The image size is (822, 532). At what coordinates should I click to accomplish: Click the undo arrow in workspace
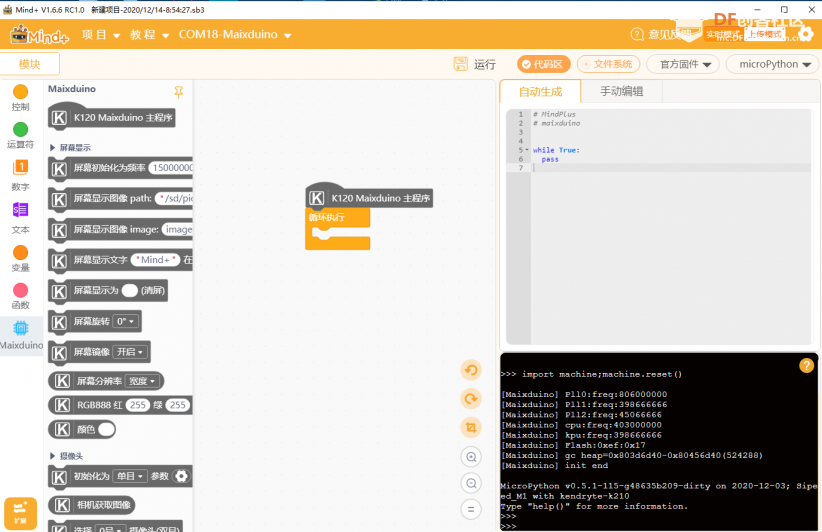click(471, 370)
